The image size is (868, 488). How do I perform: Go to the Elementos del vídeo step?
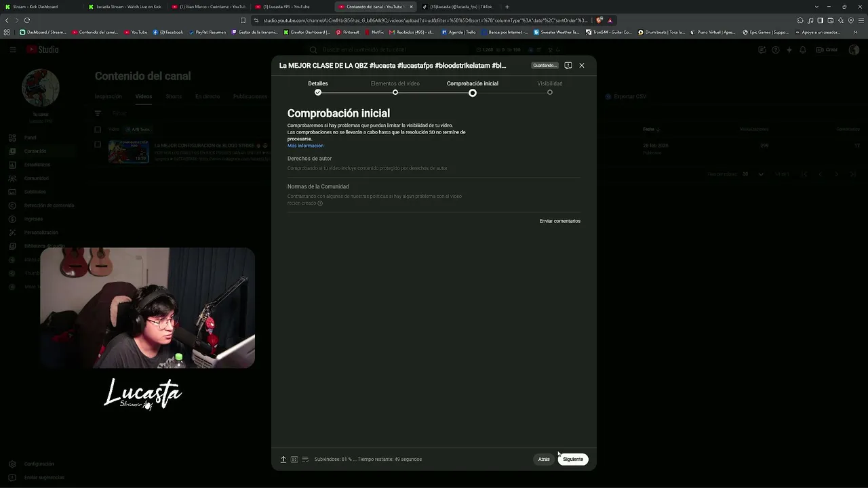[x=395, y=87]
